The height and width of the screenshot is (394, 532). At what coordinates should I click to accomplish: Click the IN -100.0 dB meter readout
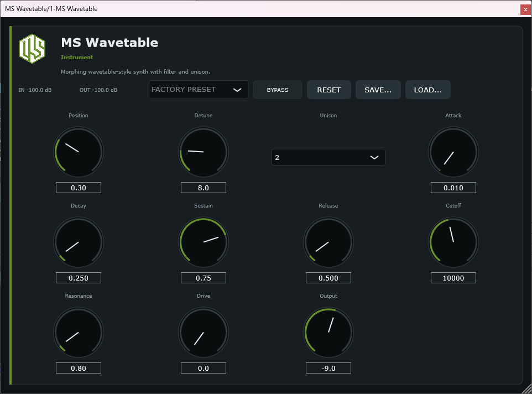tap(35, 90)
